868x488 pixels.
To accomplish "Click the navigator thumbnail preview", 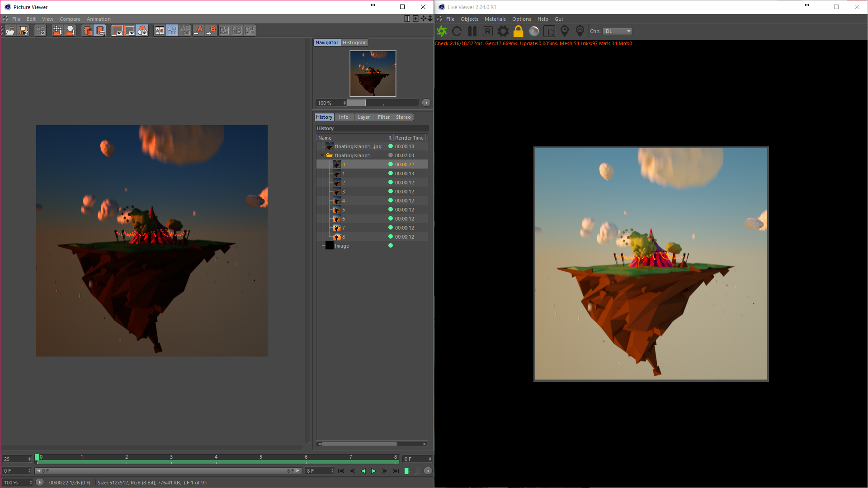I will [373, 73].
